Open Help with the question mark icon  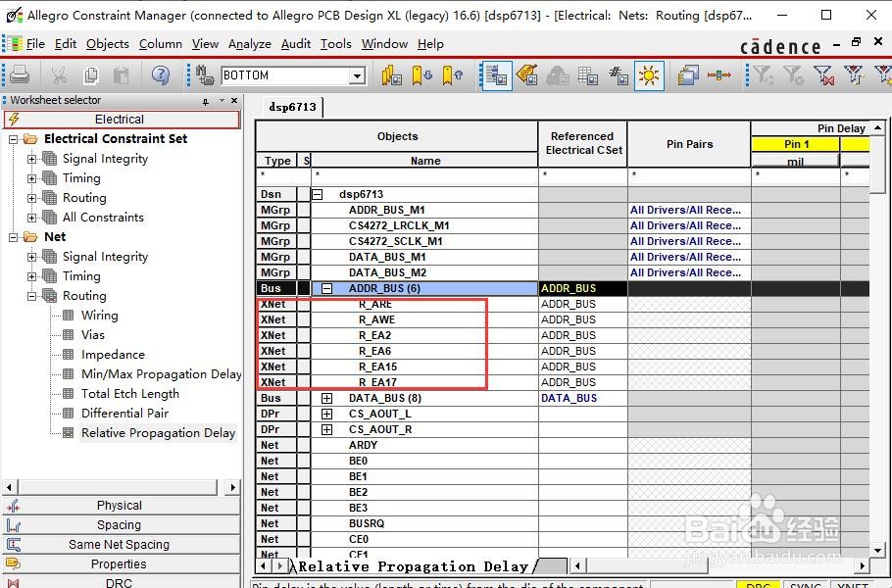click(x=161, y=75)
